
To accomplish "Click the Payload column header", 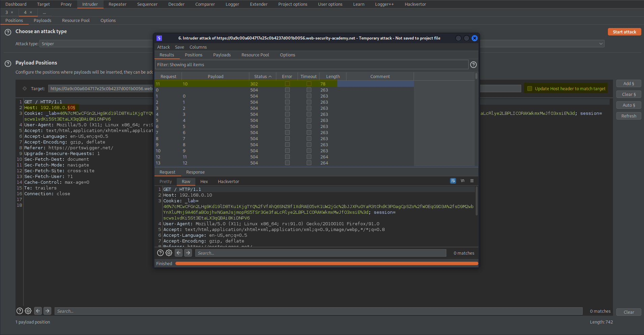I will pos(215,77).
